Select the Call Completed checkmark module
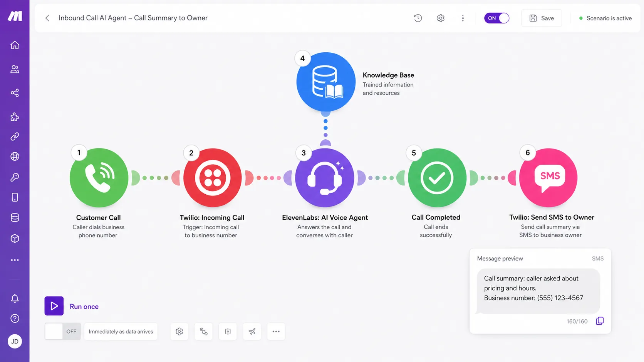644x362 pixels. click(x=437, y=178)
